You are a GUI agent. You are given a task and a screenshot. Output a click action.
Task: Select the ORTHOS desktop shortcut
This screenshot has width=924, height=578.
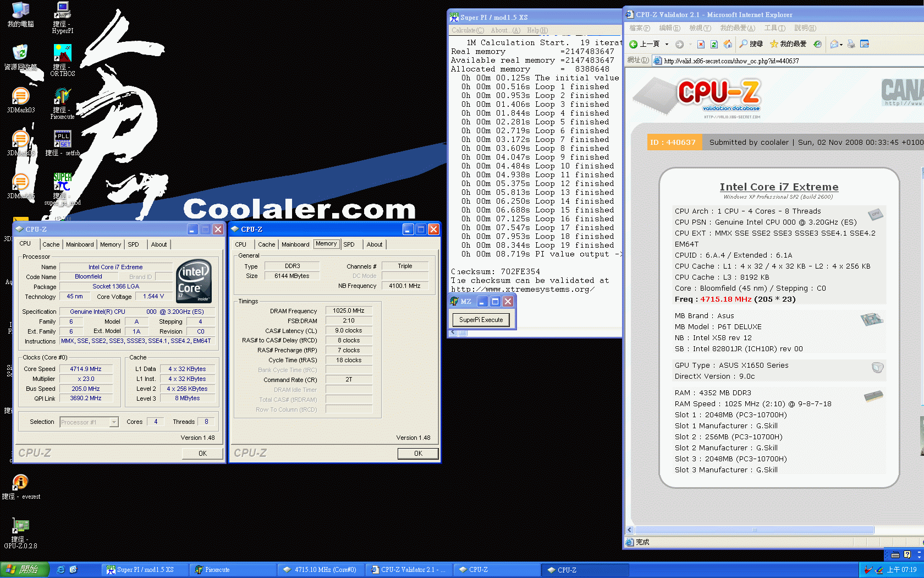point(63,61)
